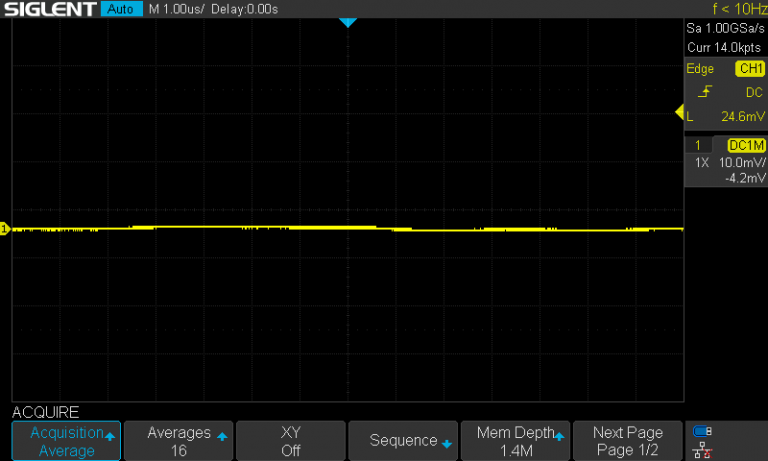Open the Mem Depth 1.4M selector
768x461 pixels.
[515, 441]
